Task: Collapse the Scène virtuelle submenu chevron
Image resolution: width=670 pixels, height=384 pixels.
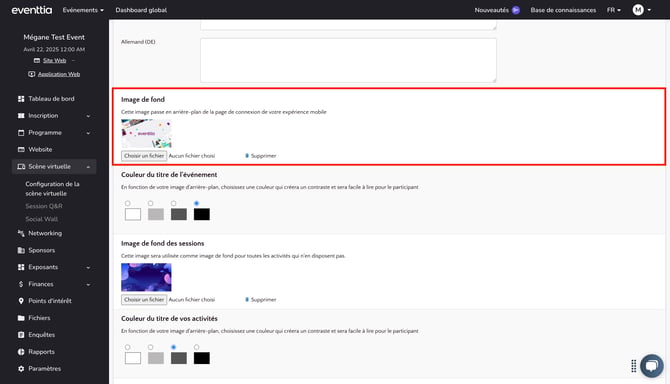Action: click(88, 167)
